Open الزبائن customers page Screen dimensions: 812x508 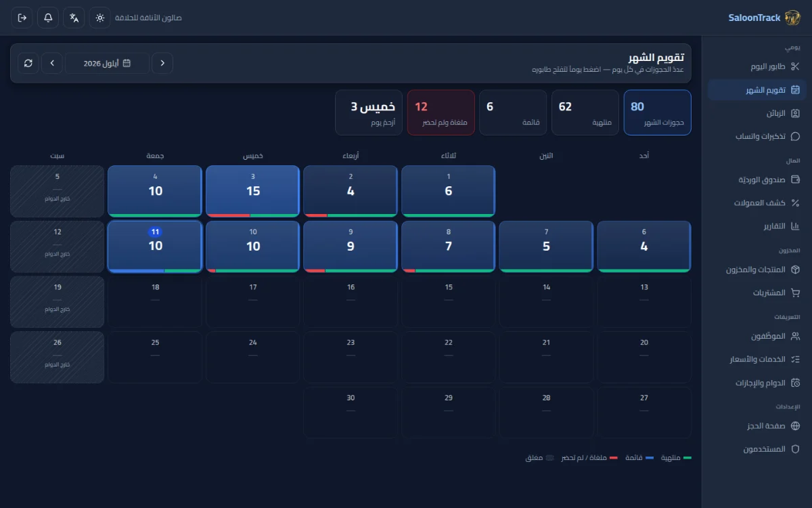[x=757, y=113]
